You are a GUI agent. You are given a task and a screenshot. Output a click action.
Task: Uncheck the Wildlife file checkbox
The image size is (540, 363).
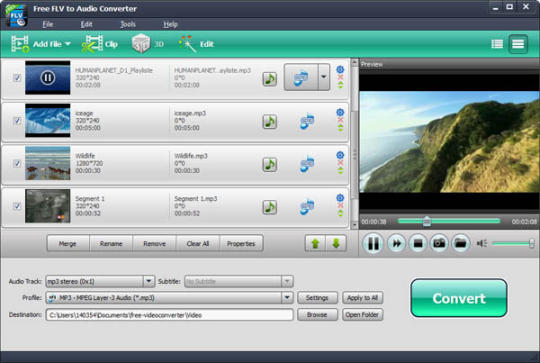tap(17, 163)
